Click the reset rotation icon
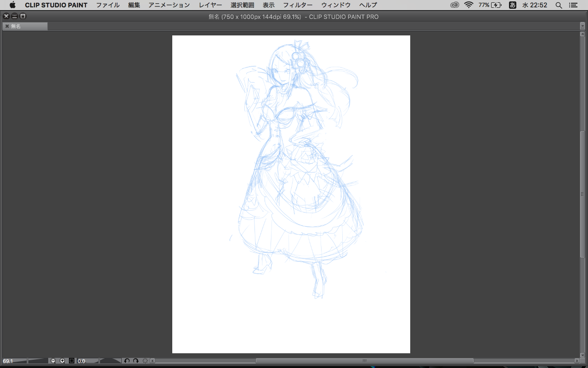Screen dimensions: 588x368 (145, 361)
